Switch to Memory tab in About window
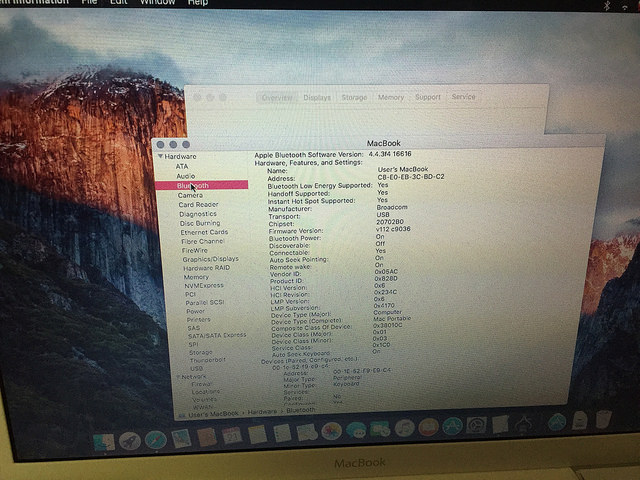This screenshot has height=480, width=640. click(391, 97)
